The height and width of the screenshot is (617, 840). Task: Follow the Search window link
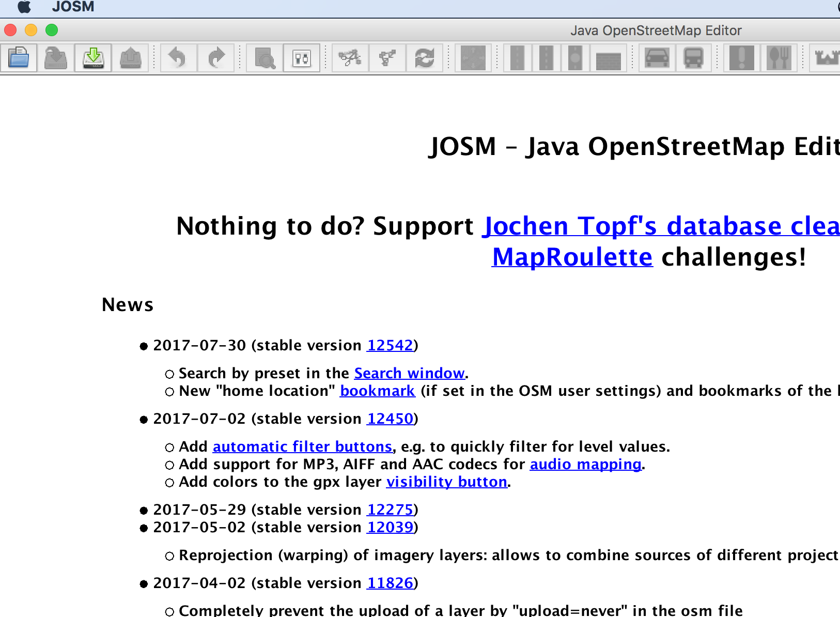[x=409, y=373]
